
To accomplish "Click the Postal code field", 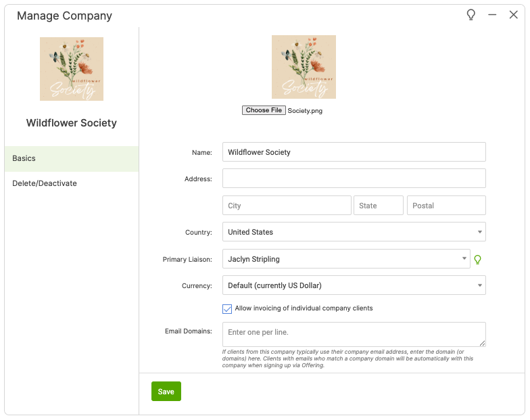I will click(446, 206).
